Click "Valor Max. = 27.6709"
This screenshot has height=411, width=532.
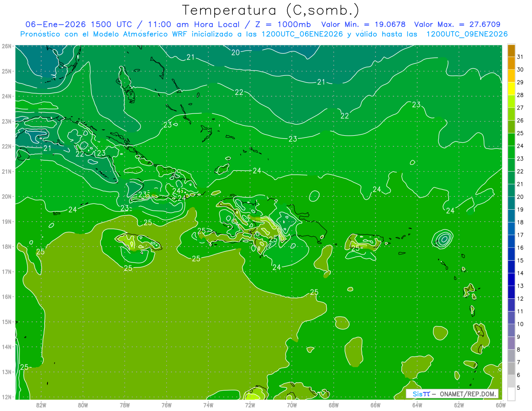coord(457,24)
